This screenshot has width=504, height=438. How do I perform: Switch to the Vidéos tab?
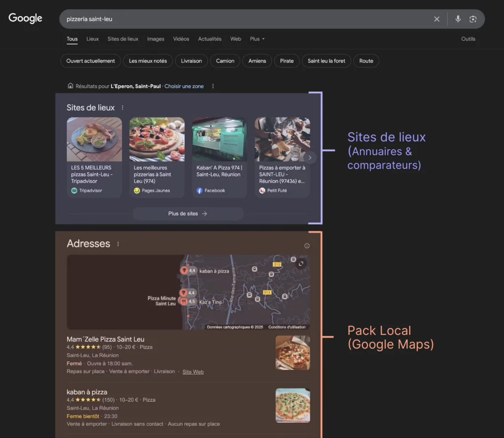coord(181,39)
